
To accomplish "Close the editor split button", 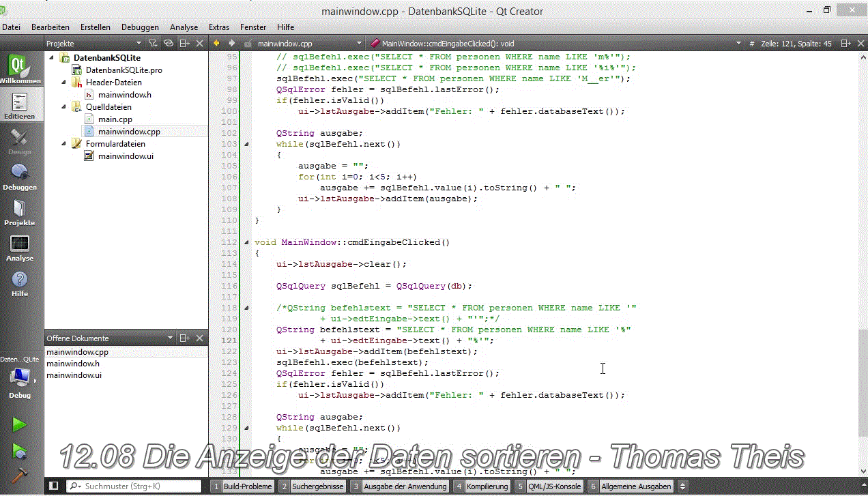I will pyautogui.click(x=860, y=43).
